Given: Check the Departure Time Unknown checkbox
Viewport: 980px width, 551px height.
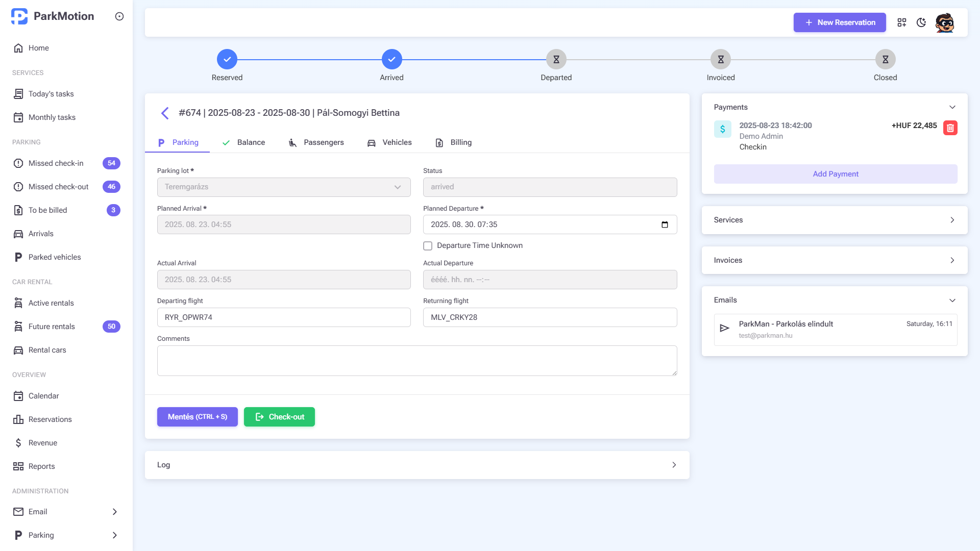Looking at the screenshot, I should (x=428, y=246).
